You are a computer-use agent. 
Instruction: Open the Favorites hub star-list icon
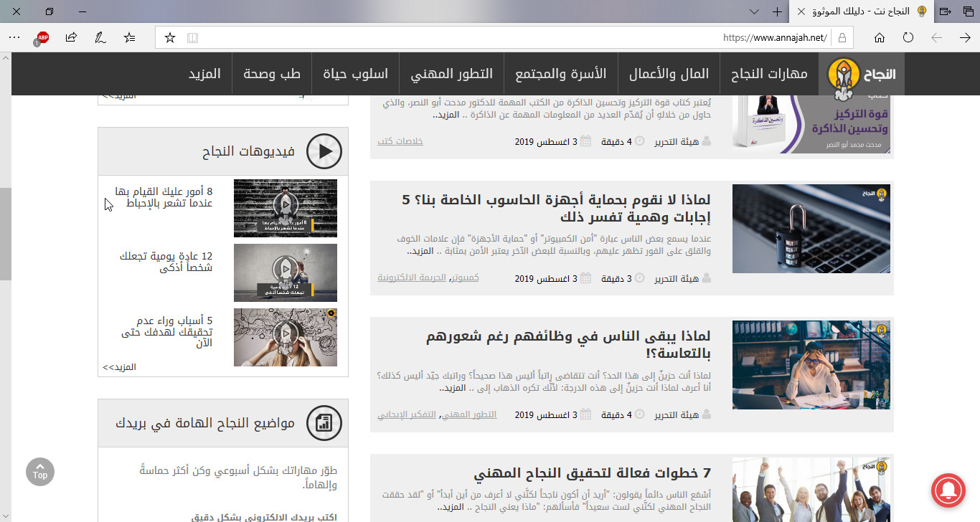[129, 37]
